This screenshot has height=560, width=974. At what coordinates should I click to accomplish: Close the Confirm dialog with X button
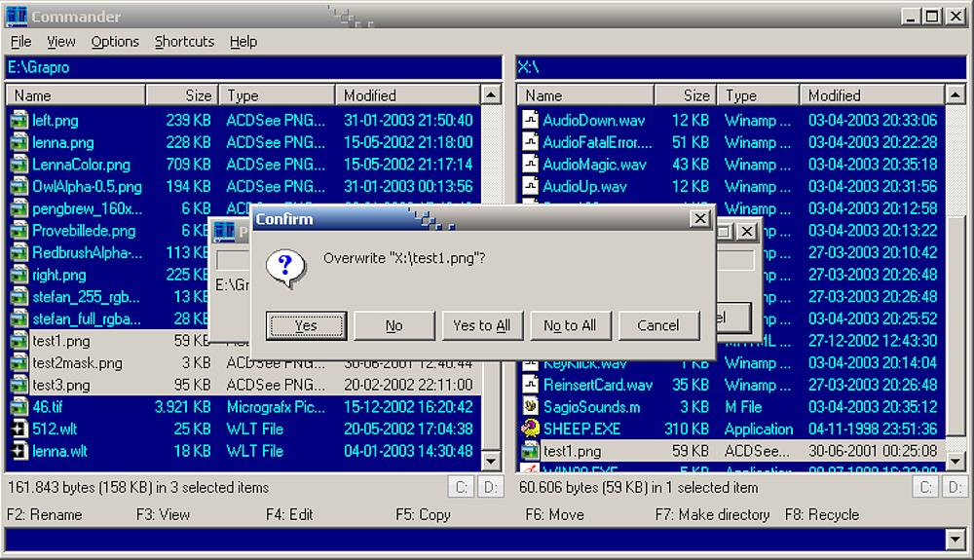coord(700,218)
